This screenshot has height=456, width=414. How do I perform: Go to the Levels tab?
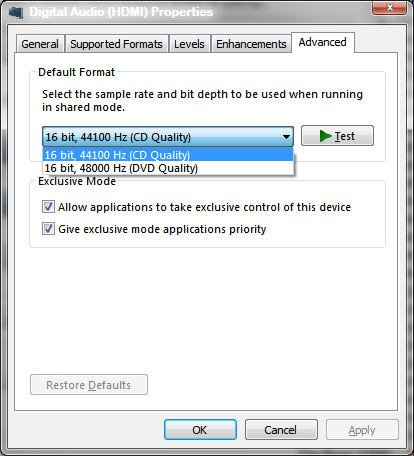(x=189, y=44)
